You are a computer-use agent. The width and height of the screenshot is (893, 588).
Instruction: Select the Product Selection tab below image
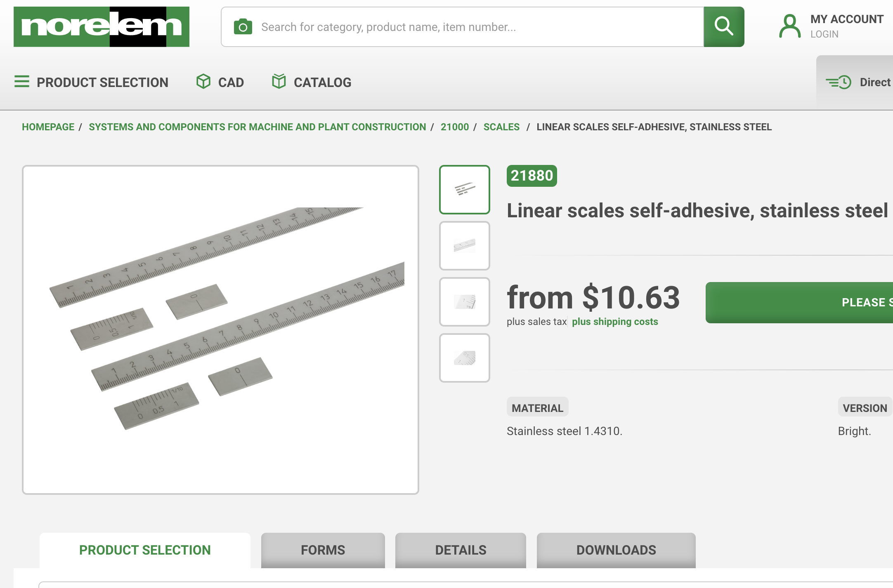click(x=145, y=550)
